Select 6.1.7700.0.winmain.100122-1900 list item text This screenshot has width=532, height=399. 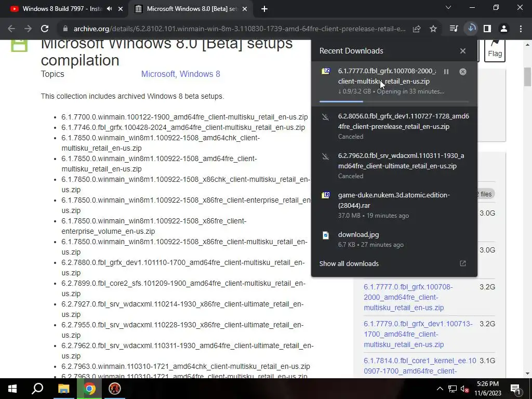click(x=184, y=117)
